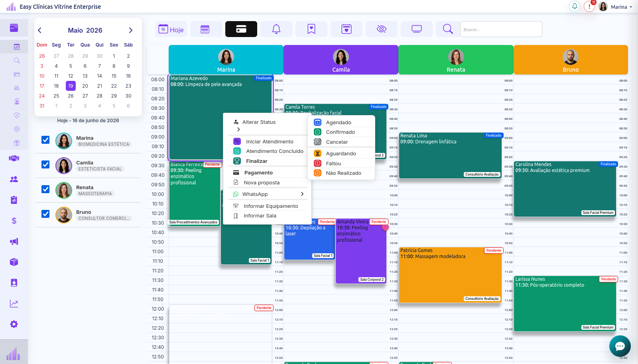This screenshot has height=364, width=638.
Task: Toggle the crossed-eye visibility icon
Action: (x=382, y=29)
